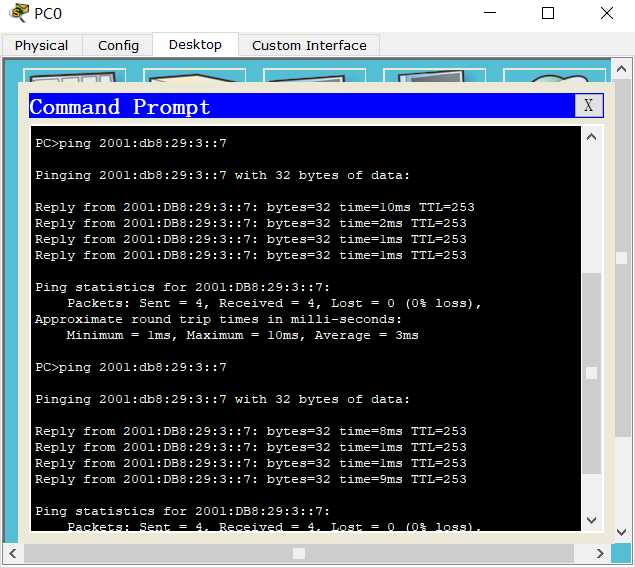Viewport: 635px width, 568px height.
Task: Click 'Approximate round trip times' line
Action: (218, 319)
